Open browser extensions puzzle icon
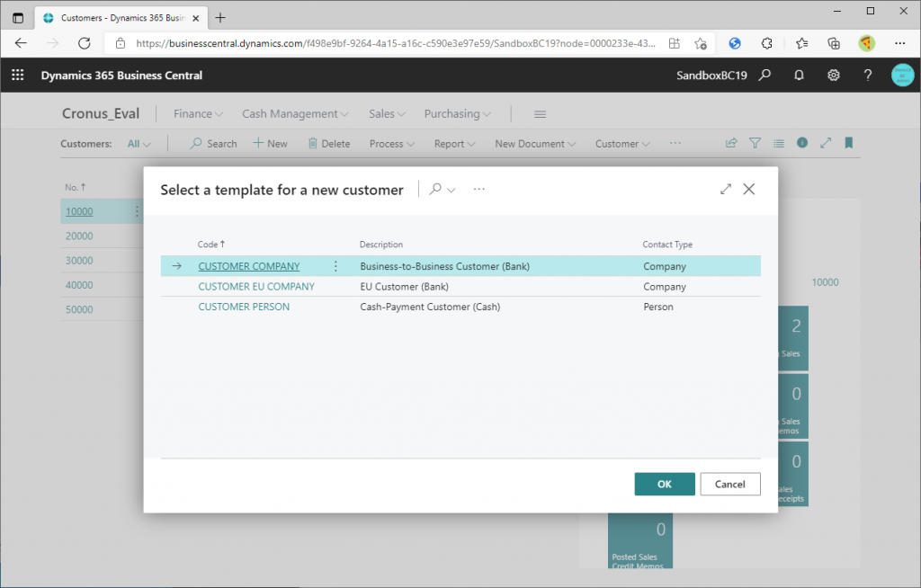The image size is (921, 588). click(x=766, y=43)
